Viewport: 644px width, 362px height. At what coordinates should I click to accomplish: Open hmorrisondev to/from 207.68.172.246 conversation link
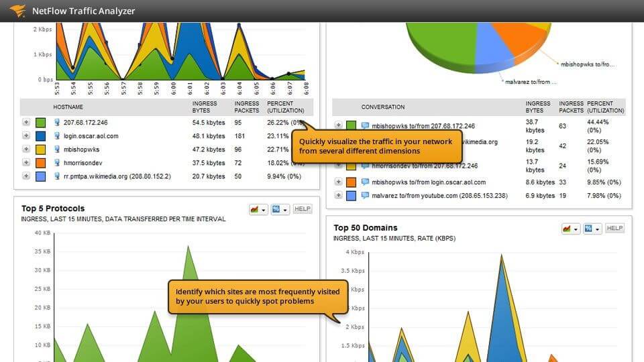tap(425, 166)
